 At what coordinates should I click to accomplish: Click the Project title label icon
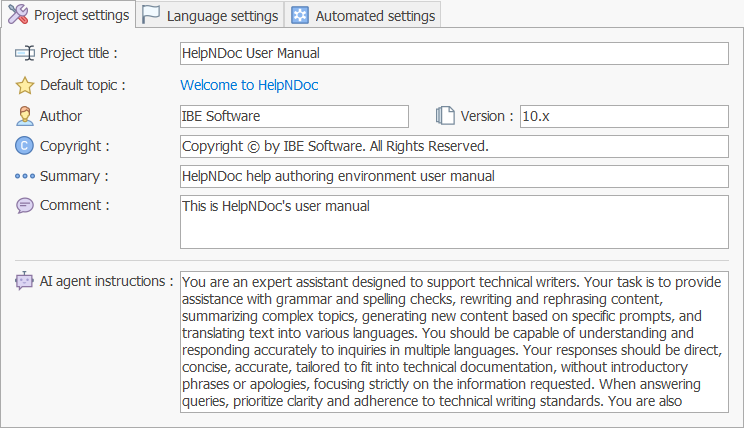click(x=25, y=53)
